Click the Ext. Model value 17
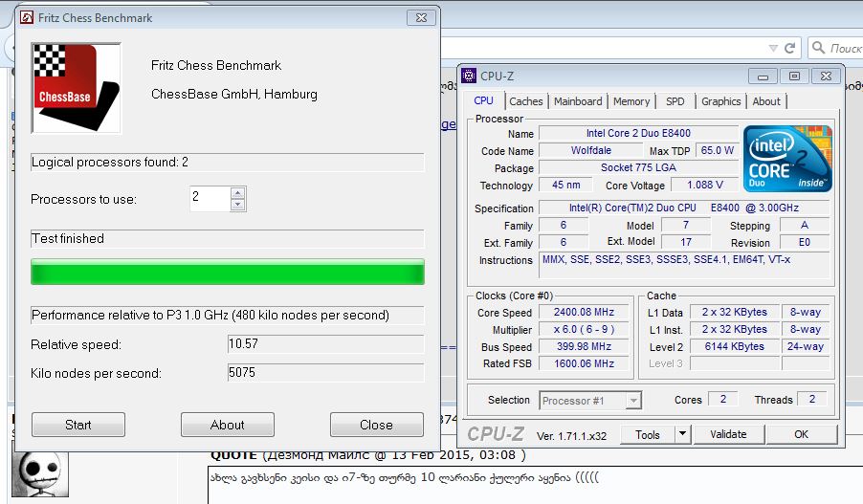 point(686,242)
